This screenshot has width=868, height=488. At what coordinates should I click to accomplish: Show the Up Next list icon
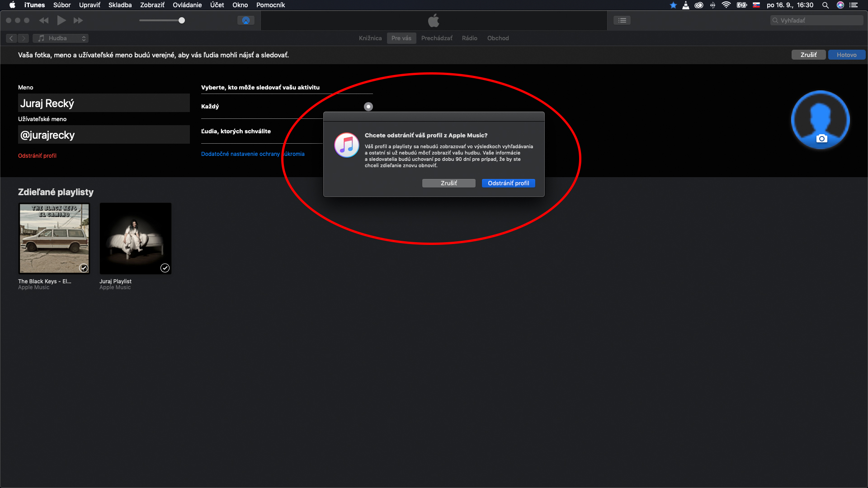point(622,20)
